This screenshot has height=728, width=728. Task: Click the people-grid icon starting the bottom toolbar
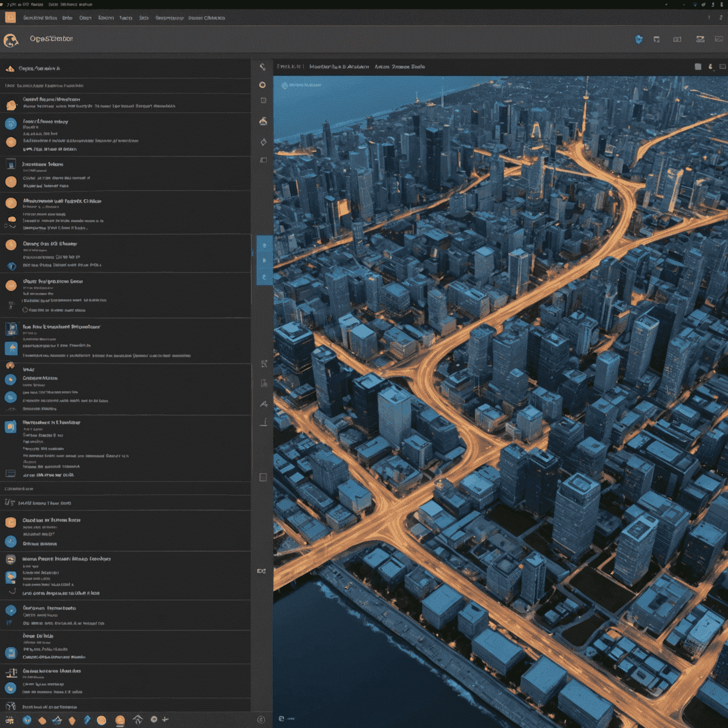pos(9,720)
